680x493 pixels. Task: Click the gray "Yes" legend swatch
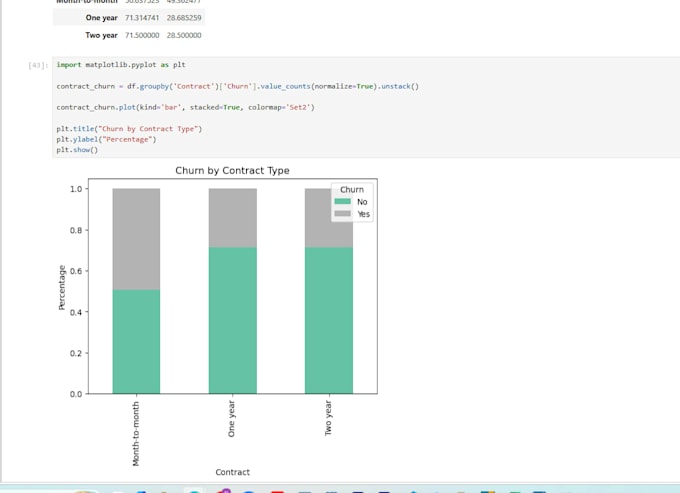point(343,214)
